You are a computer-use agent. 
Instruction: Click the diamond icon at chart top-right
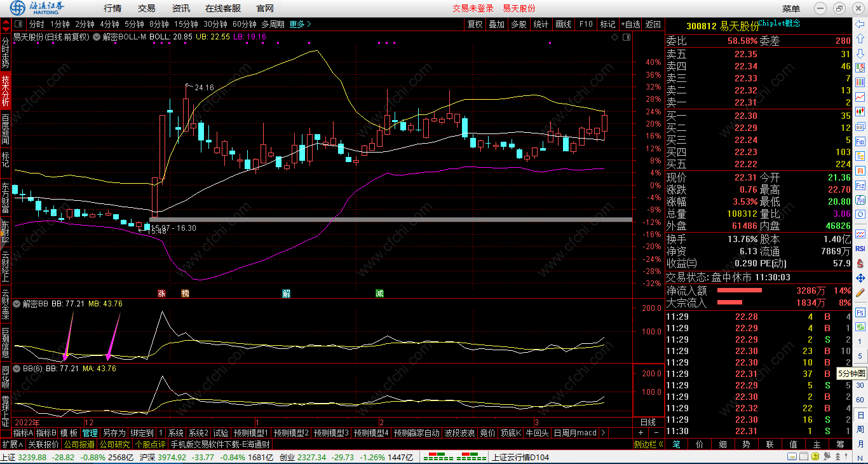tap(614, 37)
